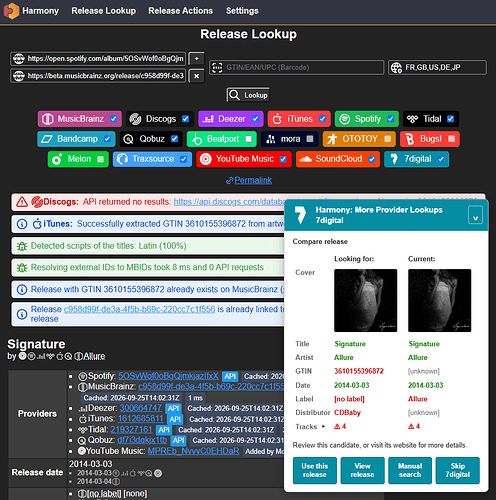Go to the Harmony home link

[32, 11]
